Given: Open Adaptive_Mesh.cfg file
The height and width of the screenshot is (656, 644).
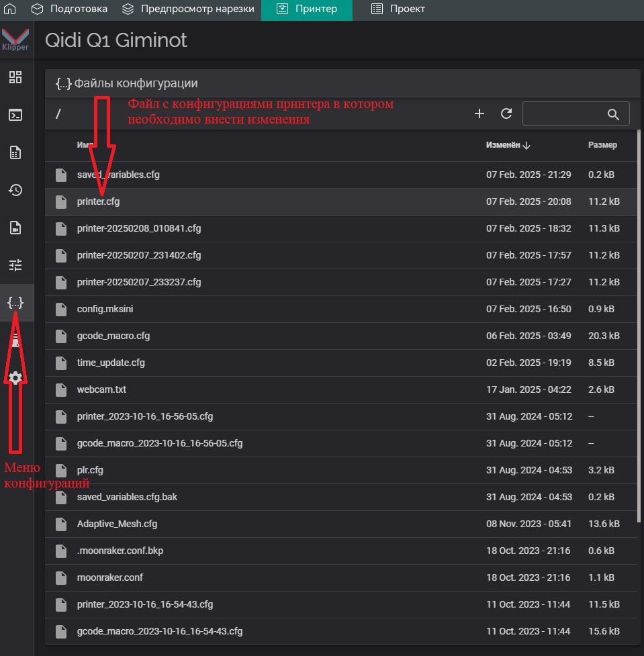Looking at the screenshot, I should (x=341, y=524).
